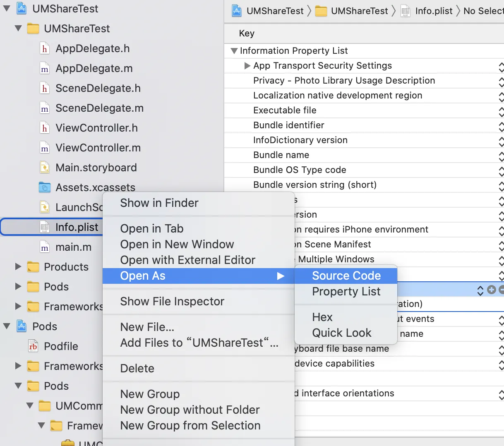Screen dimensions: 504x446
Task: Click the Podfile ruby file icon
Action: [33, 346]
